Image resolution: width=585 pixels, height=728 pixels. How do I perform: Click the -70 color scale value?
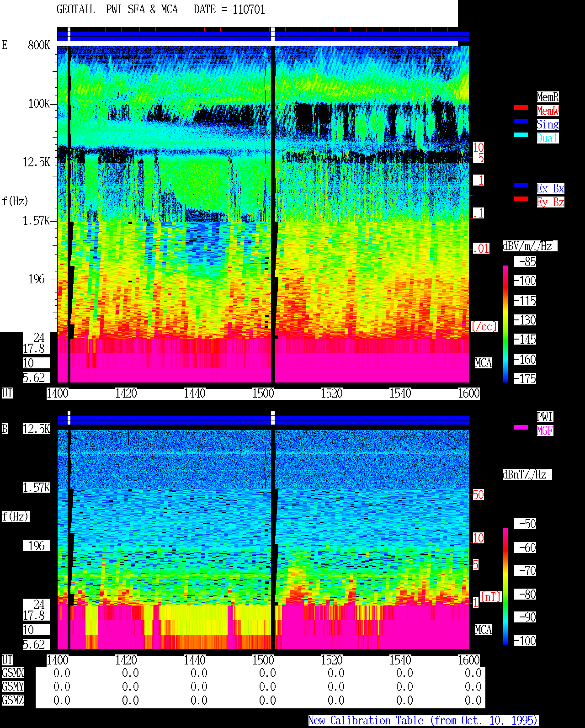click(x=526, y=570)
